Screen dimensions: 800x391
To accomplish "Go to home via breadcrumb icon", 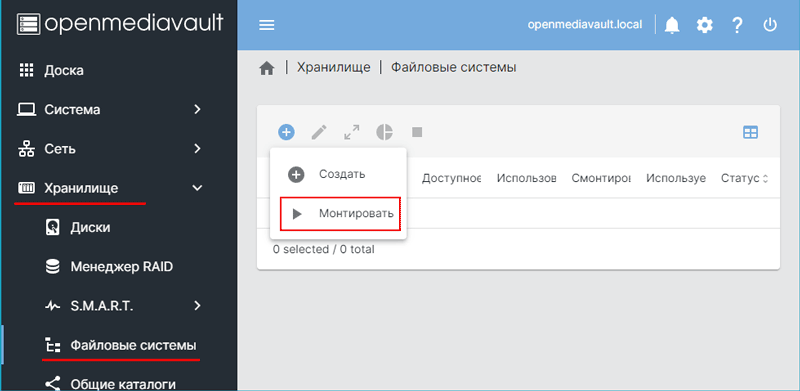I will point(267,68).
